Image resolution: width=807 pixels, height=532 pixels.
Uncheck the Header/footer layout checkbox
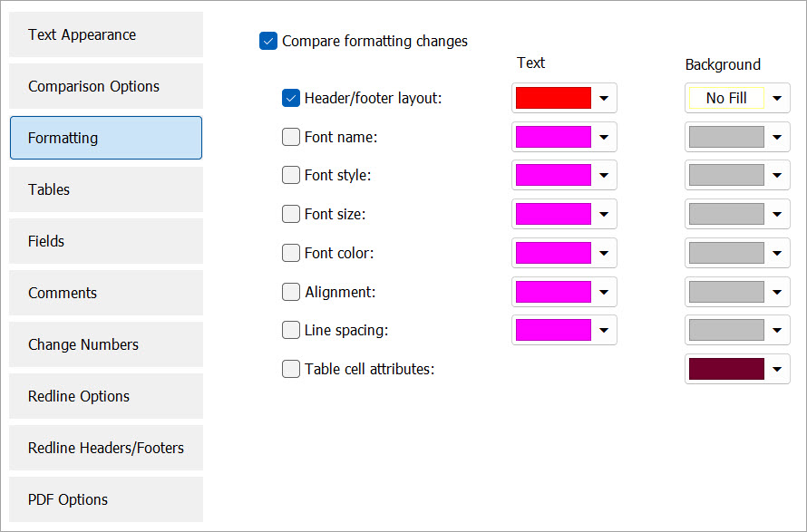291,98
